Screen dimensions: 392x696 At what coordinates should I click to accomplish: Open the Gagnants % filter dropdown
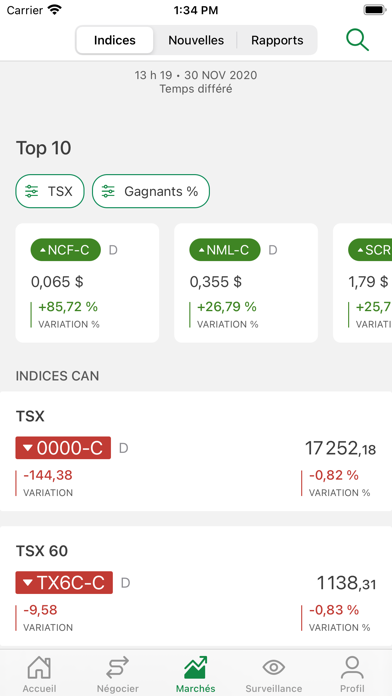point(151,191)
